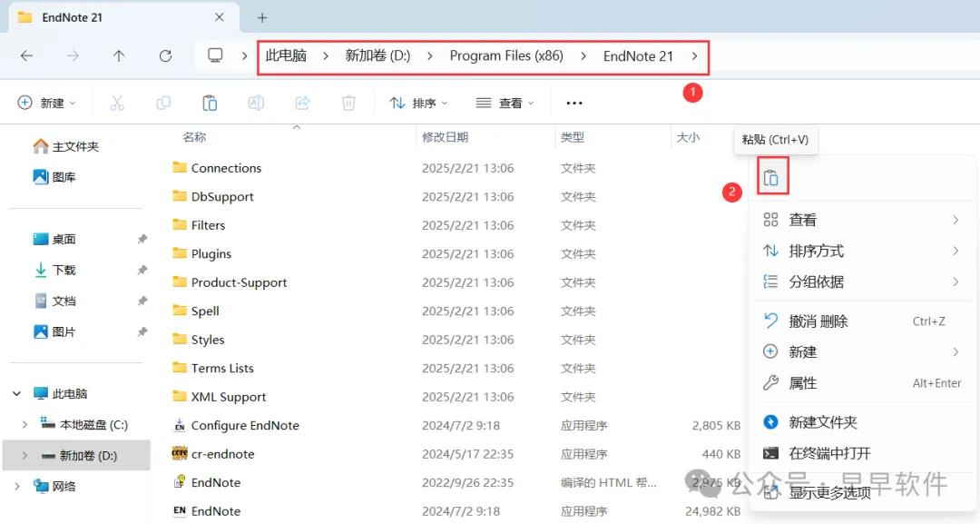The width and height of the screenshot is (980, 524).
Task: Select Configure EndNote application file
Action: pyautogui.click(x=245, y=425)
